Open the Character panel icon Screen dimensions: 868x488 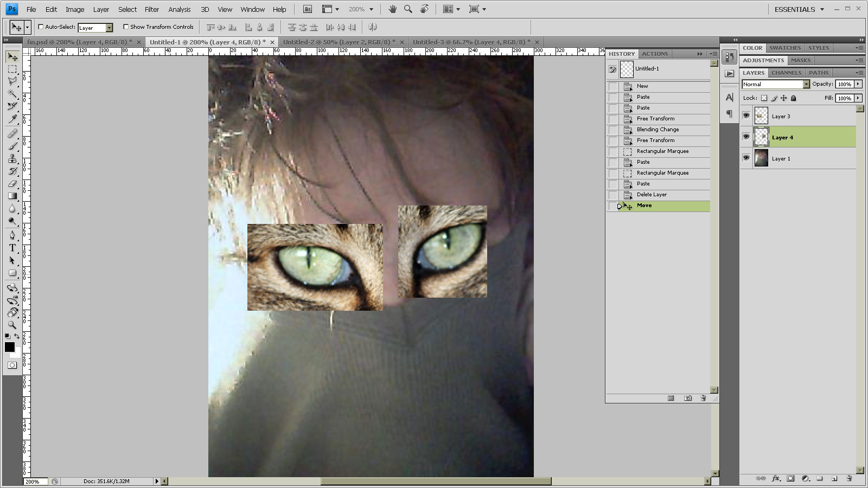point(730,98)
